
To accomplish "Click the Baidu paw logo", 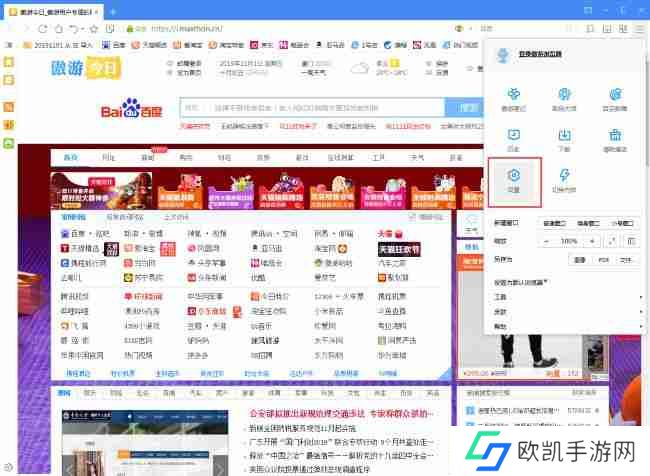I will click(131, 108).
